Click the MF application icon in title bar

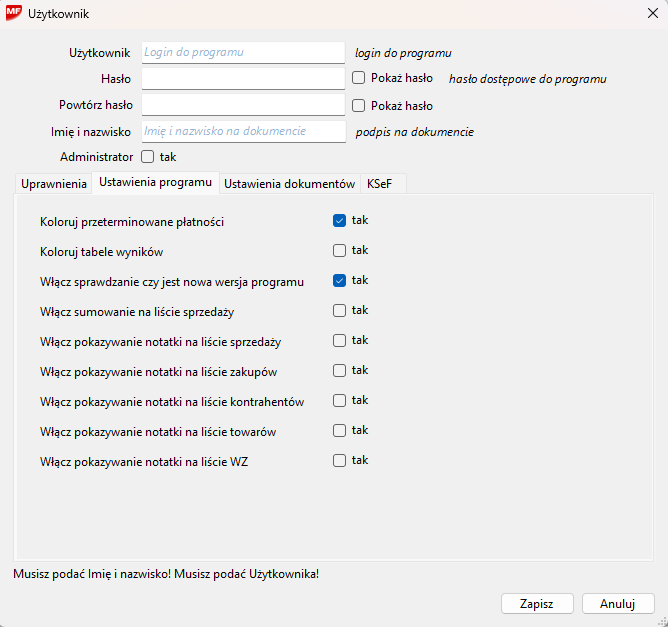pyautogui.click(x=15, y=14)
